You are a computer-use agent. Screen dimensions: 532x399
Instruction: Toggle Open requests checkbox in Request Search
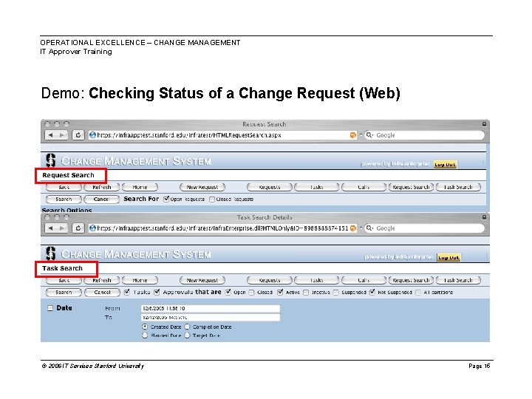[x=166, y=199]
